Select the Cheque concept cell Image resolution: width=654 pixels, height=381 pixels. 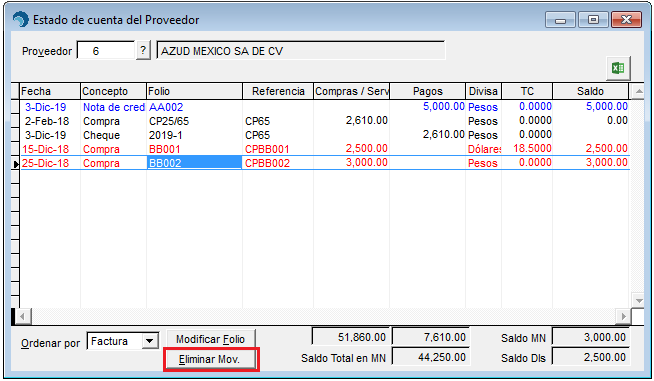pos(113,135)
